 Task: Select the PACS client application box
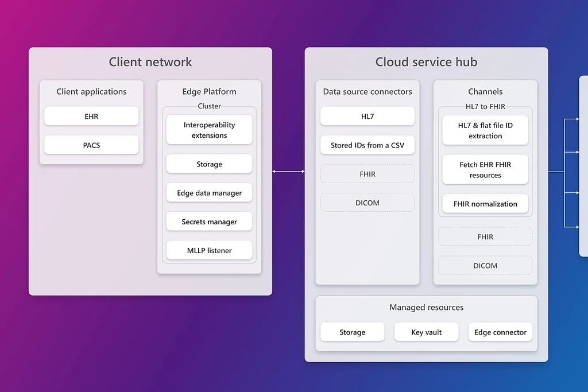(x=91, y=145)
